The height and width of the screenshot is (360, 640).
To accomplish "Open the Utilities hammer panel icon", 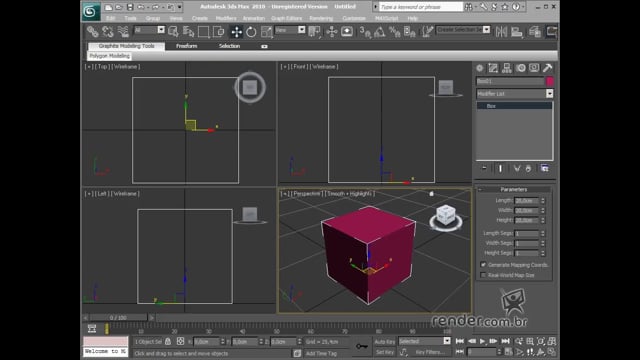I will point(547,68).
